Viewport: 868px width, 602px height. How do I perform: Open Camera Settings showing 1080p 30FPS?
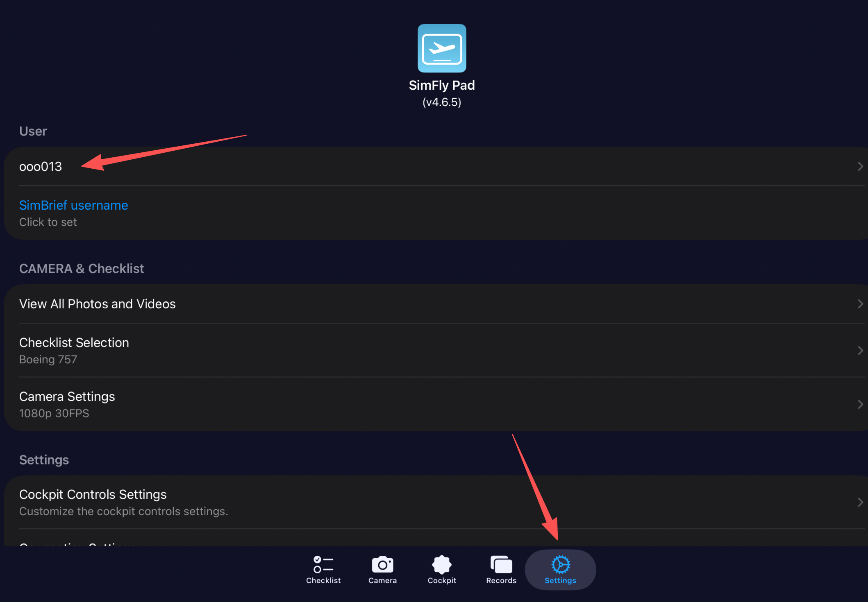point(67,404)
